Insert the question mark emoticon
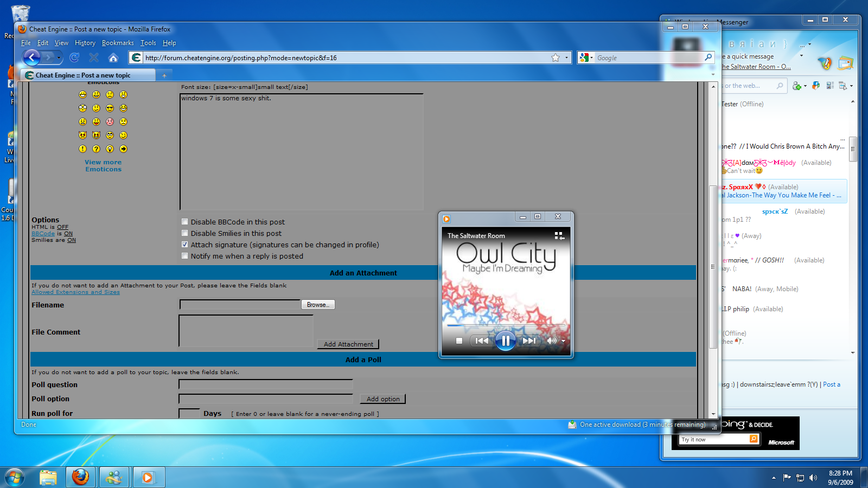The width and height of the screenshot is (868, 488). coord(96,149)
